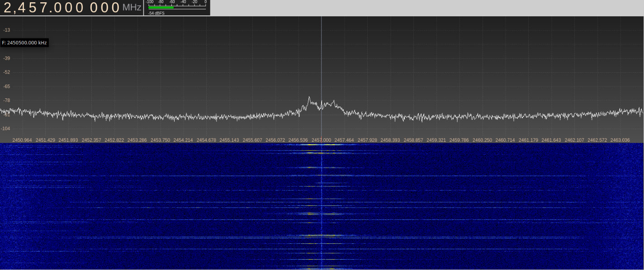Click the -104 dB axis label
This screenshot has width=644, height=270.
[6, 129]
